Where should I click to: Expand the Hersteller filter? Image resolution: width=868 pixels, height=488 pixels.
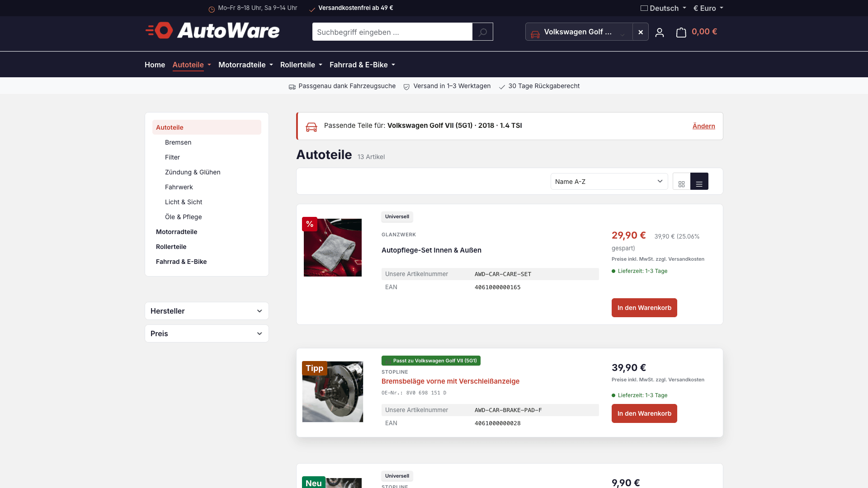click(x=207, y=311)
